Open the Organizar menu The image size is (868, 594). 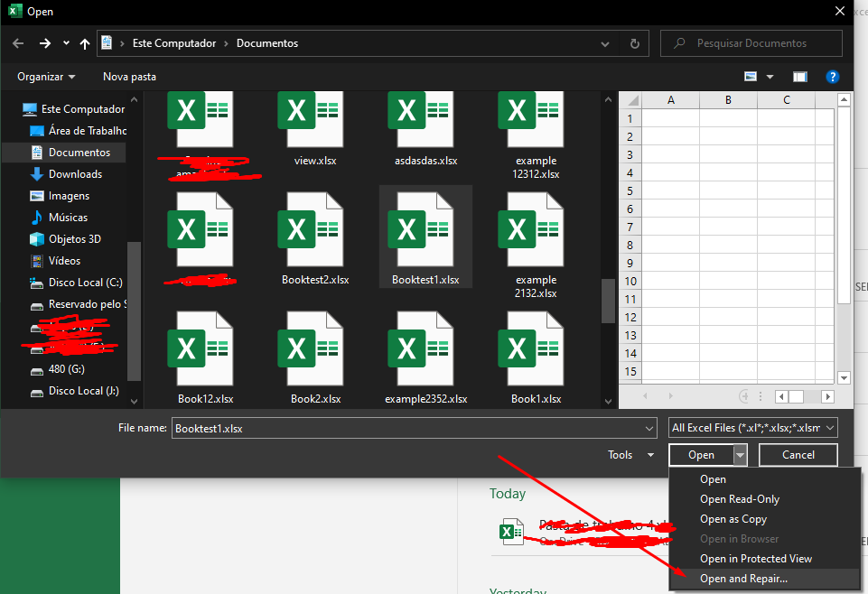(46, 77)
